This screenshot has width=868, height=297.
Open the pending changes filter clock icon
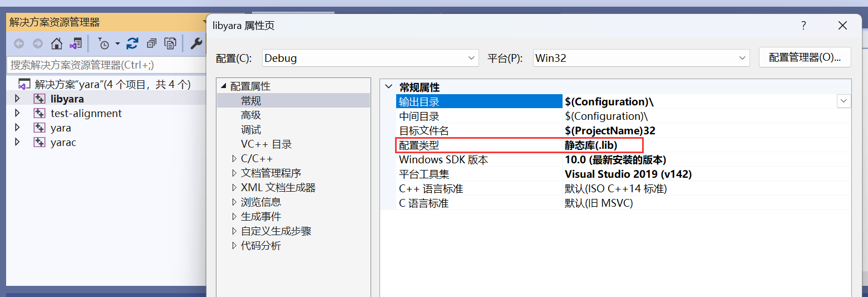(x=103, y=43)
